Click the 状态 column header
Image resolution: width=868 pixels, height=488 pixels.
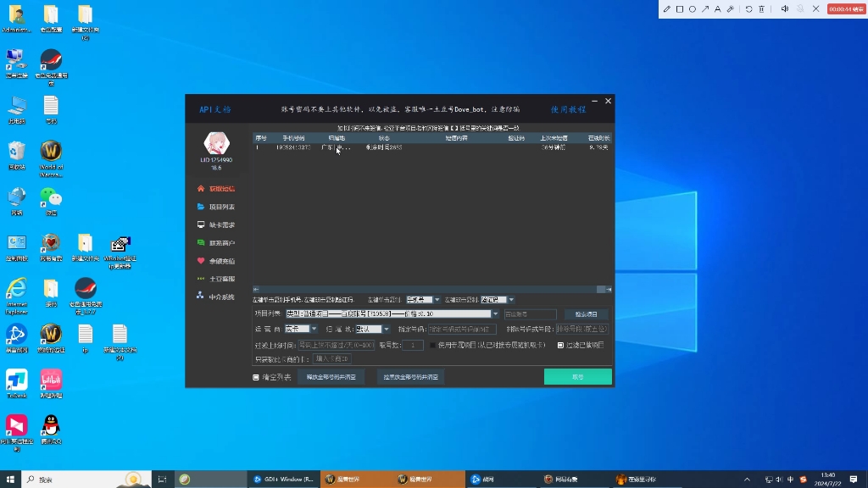point(384,138)
